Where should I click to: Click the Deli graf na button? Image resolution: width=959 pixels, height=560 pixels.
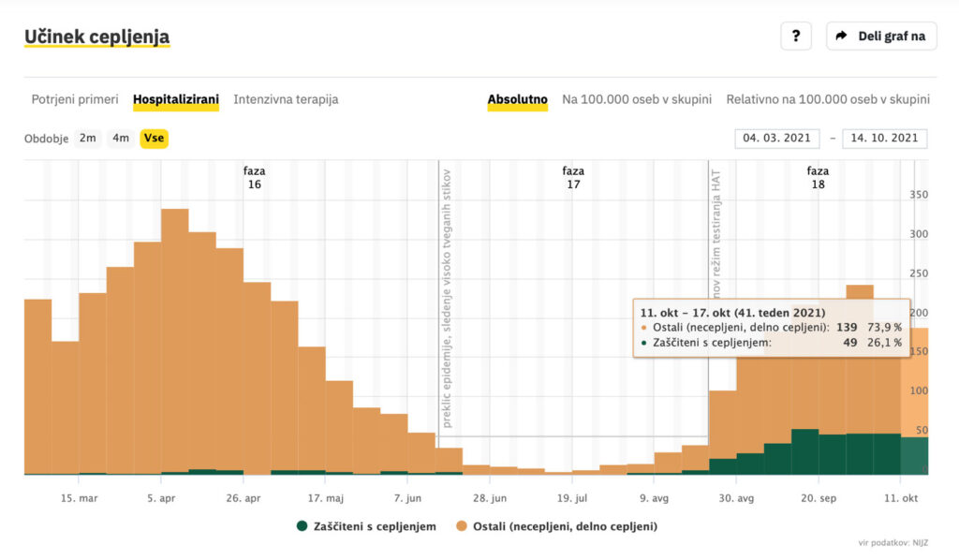pos(881,37)
